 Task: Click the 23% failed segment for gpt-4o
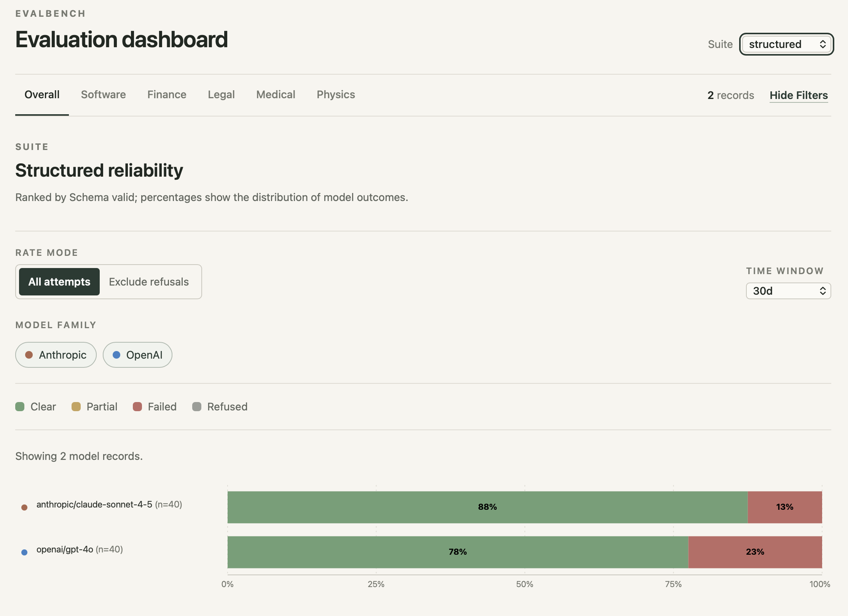point(755,552)
